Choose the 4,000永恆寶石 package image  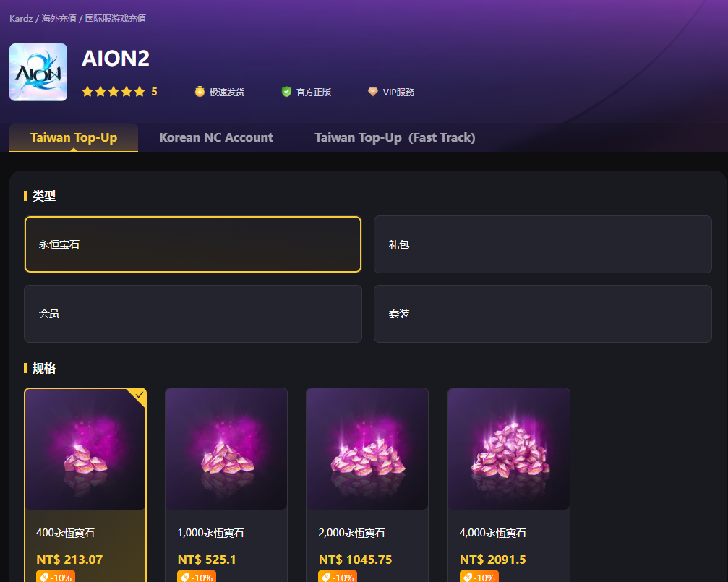pos(509,449)
